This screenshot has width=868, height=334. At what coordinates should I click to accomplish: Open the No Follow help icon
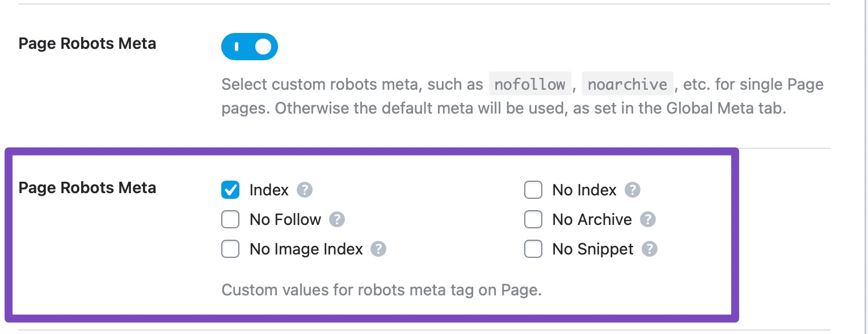point(337,219)
